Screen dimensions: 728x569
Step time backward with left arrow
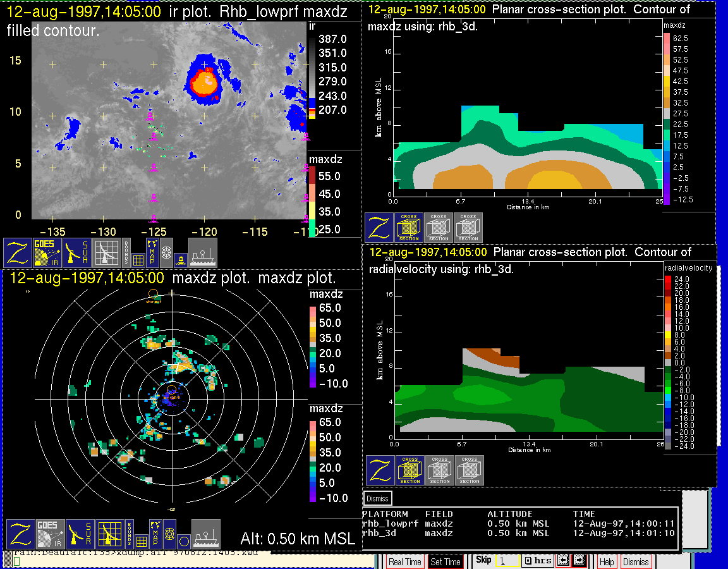pos(563,561)
